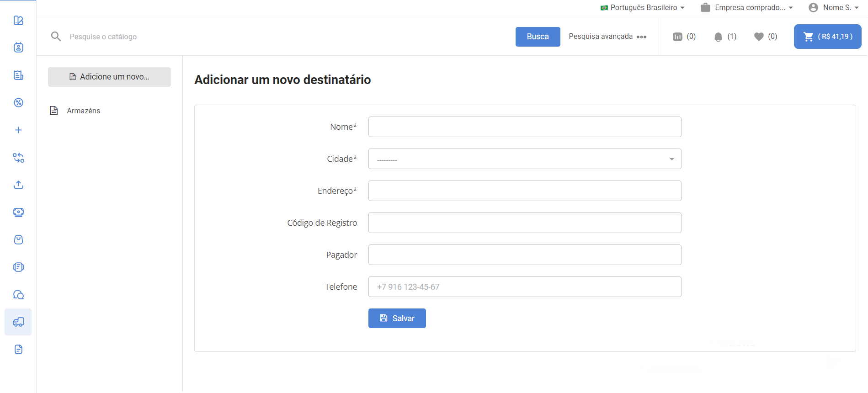Viewport: 868px width, 393px height.
Task: Open the percent discounts icon in sidebar
Action: tap(18, 103)
